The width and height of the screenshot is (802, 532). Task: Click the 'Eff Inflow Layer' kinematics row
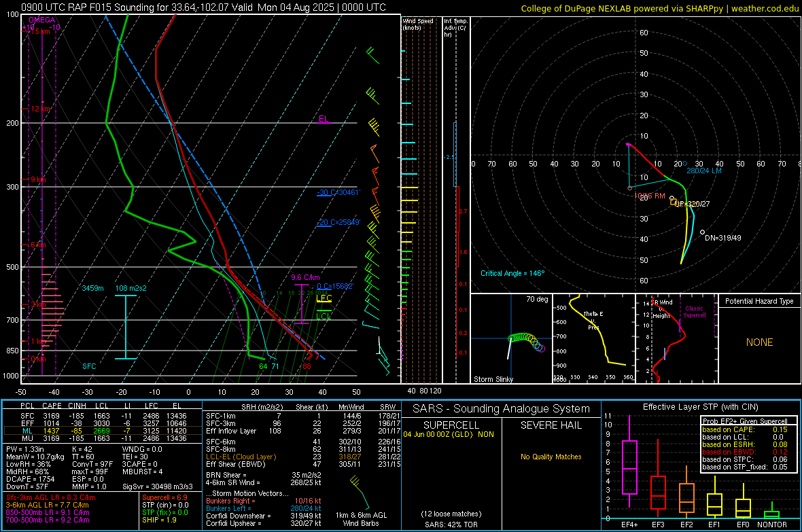303,431
